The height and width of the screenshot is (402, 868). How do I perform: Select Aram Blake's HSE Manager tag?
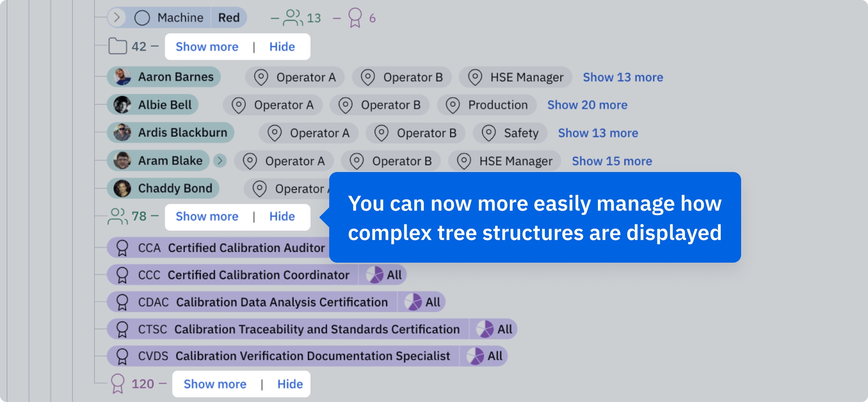[x=504, y=161]
